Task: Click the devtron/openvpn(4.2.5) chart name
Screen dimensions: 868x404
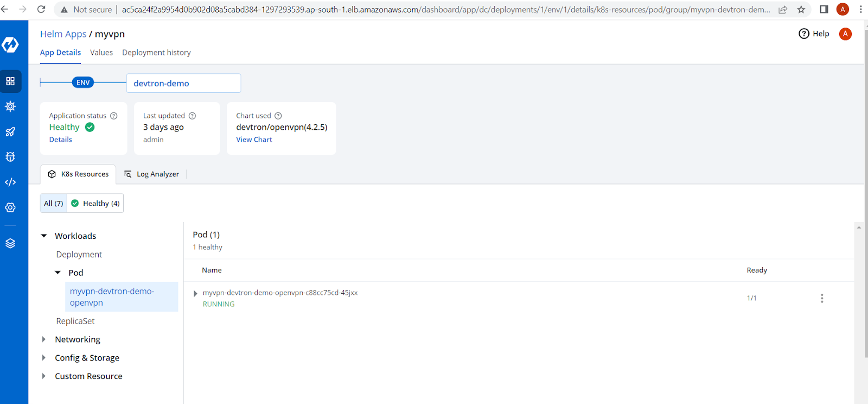Action: 282,127
